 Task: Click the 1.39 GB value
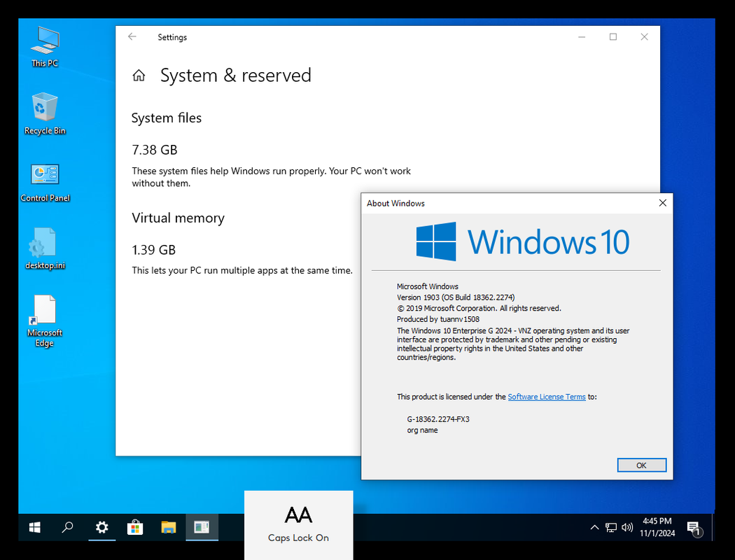pyautogui.click(x=154, y=250)
